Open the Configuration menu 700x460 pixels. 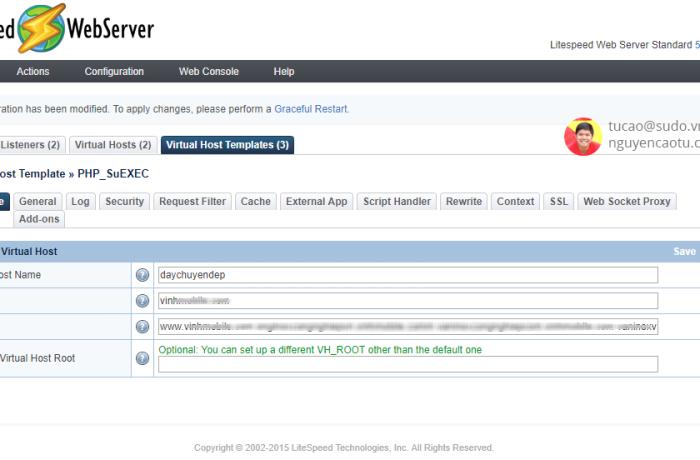click(114, 72)
